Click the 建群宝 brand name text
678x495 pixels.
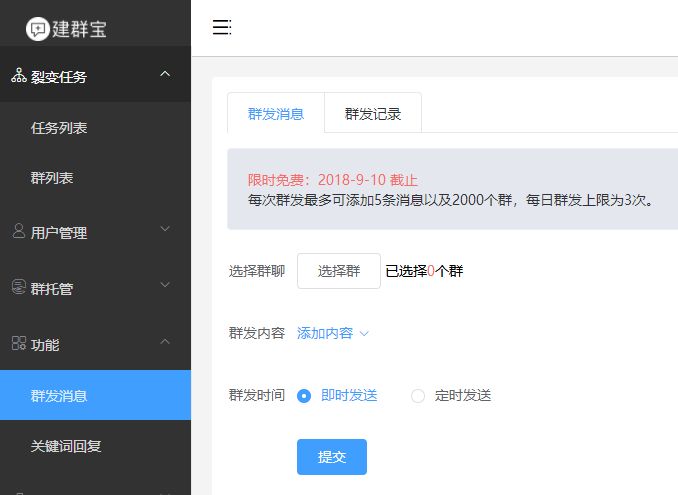pyautogui.click(x=80, y=29)
